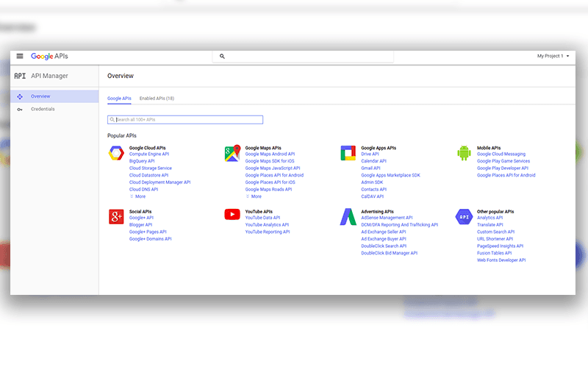Open the Google Play Game Services link
The image size is (588, 367).
point(503,161)
